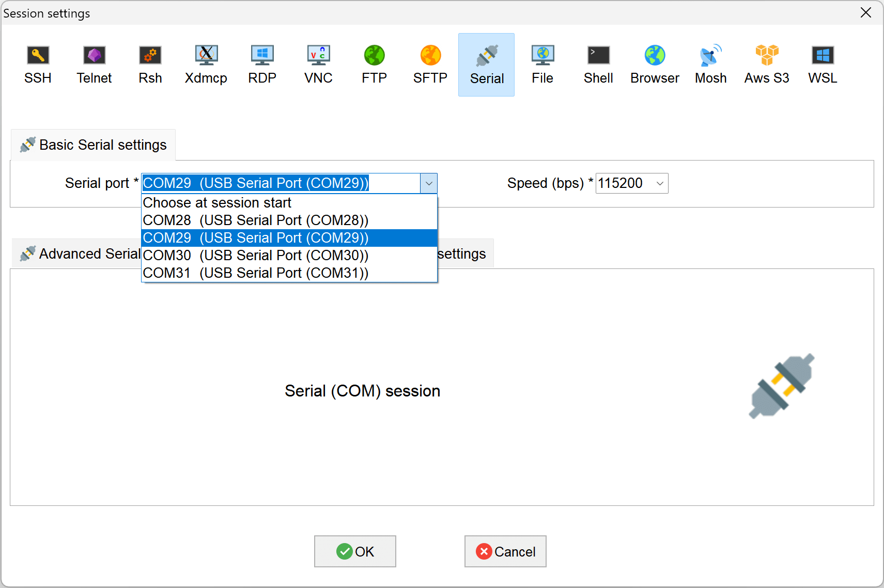Viewport: 884px width, 588px height.
Task: Collapse the Serial port dropdown arrow
Action: pos(429,183)
